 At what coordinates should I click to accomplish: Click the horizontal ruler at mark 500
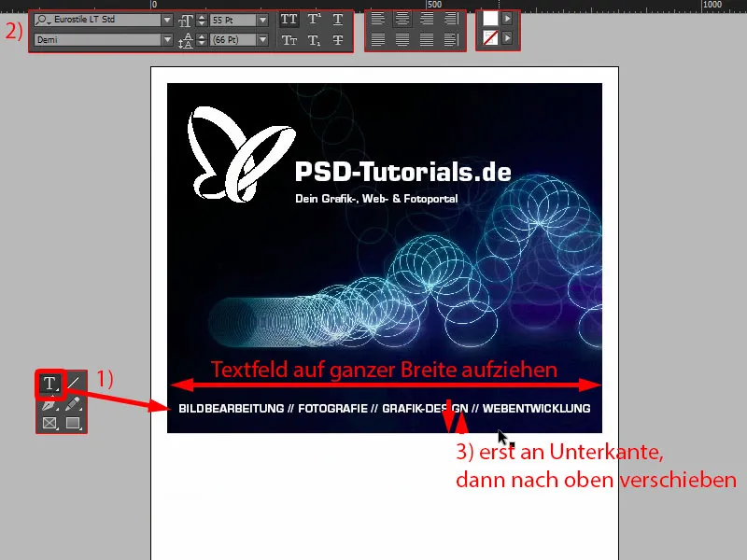point(434,5)
